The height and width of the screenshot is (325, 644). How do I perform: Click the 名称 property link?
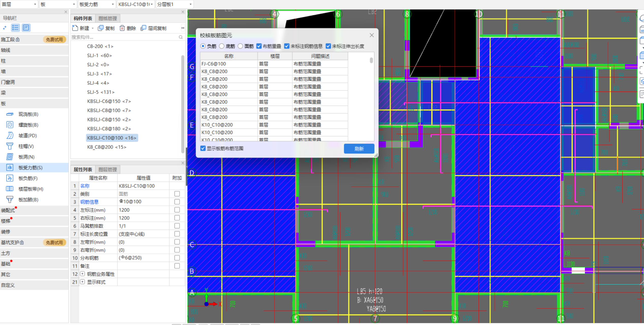click(85, 186)
